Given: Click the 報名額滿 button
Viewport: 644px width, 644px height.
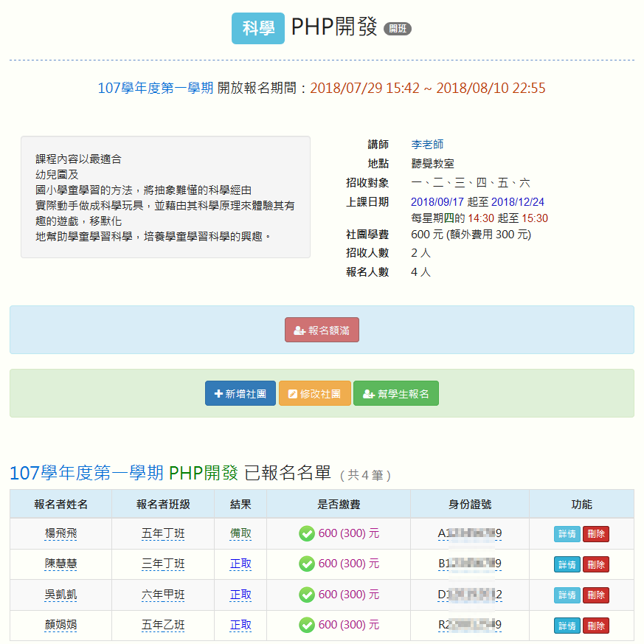Looking at the screenshot, I should coord(322,330).
